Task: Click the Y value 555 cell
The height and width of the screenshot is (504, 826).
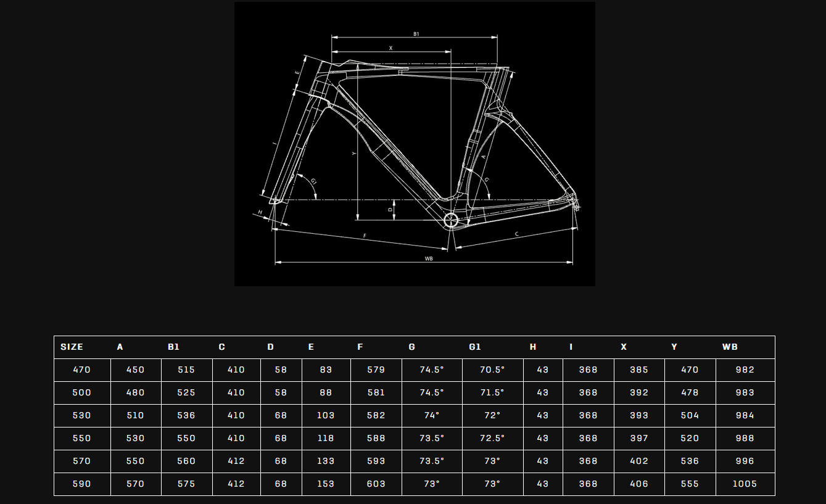Action: [x=690, y=484]
